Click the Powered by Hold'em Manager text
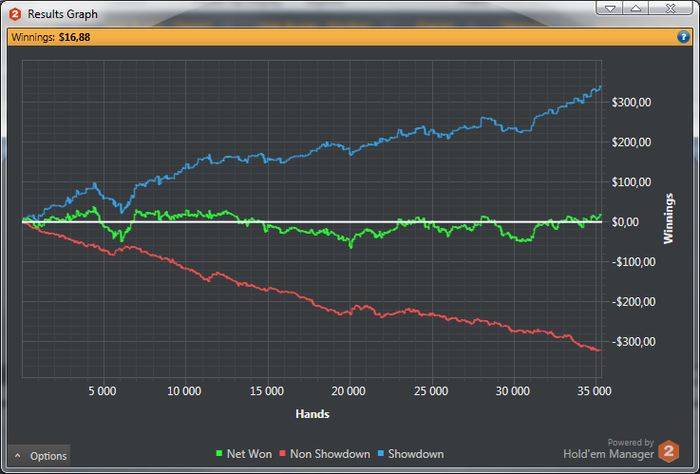700x474 pixels. 608,449
